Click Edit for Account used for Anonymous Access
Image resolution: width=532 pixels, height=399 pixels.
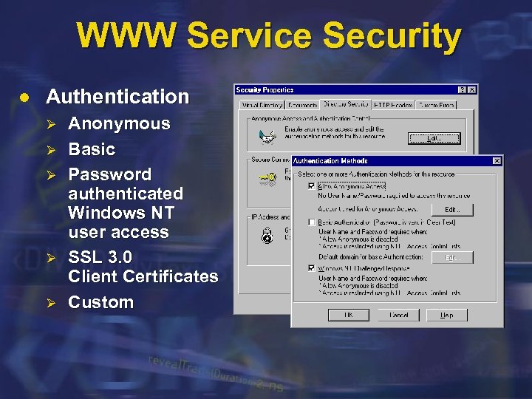point(452,210)
